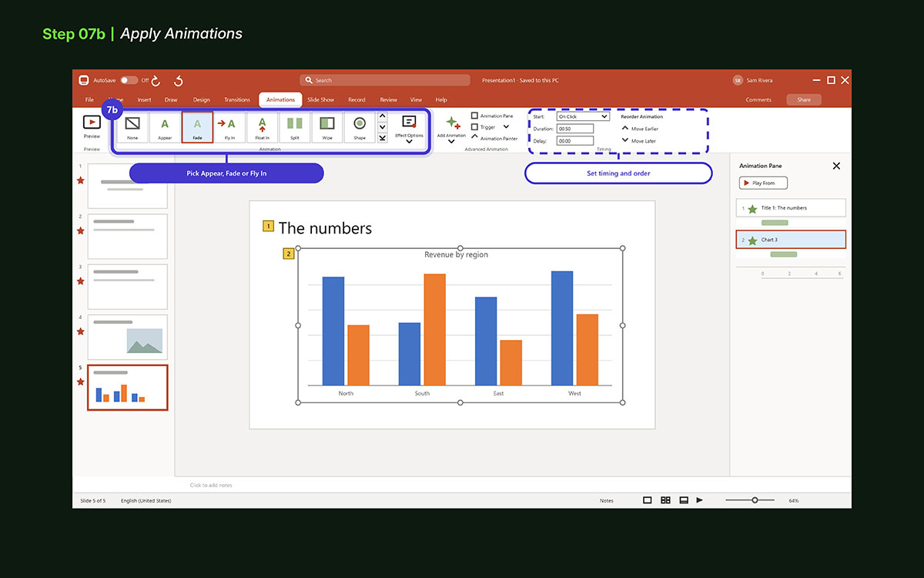
Task: Start Slide Show from status bar icon
Action: click(x=700, y=500)
